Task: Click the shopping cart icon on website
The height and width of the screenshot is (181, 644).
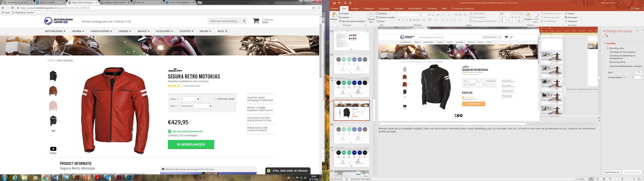Action: tap(256, 21)
